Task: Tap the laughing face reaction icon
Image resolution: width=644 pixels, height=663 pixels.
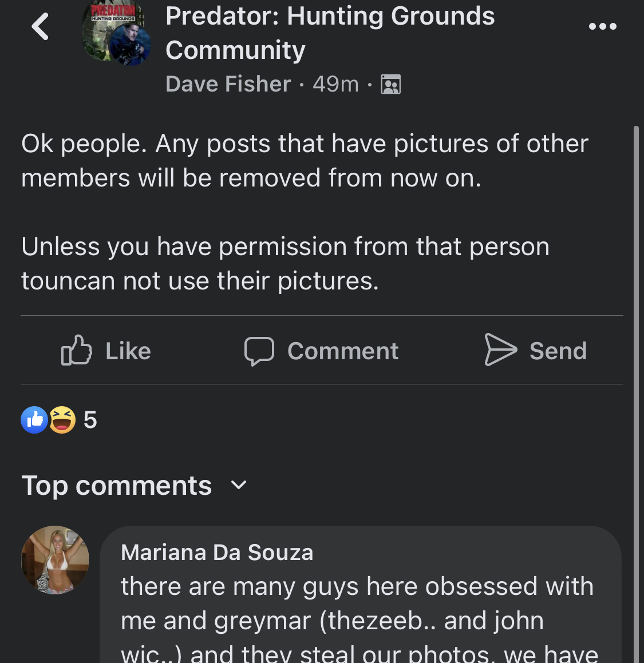Action: (62, 420)
